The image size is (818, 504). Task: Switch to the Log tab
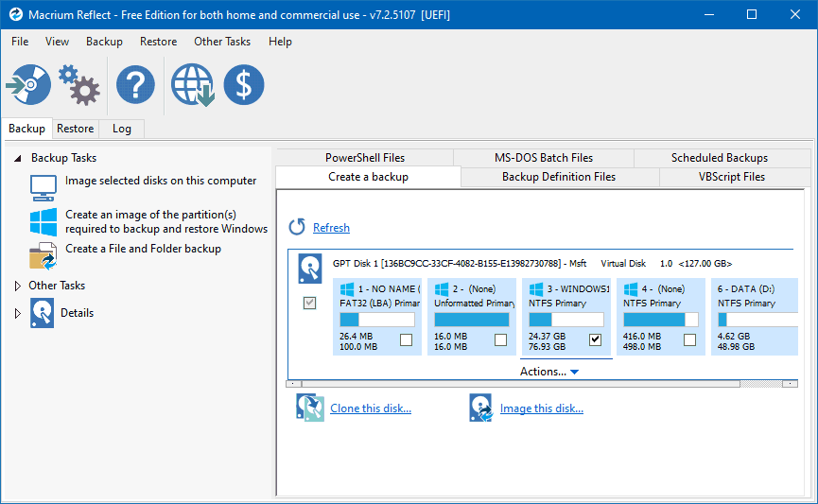pyautogui.click(x=122, y=129)
